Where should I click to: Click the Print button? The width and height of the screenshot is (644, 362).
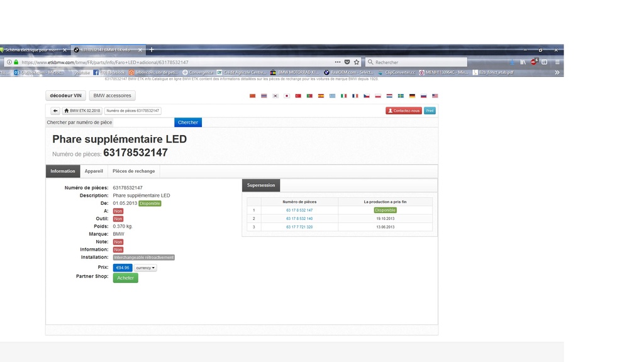point(430,111)
